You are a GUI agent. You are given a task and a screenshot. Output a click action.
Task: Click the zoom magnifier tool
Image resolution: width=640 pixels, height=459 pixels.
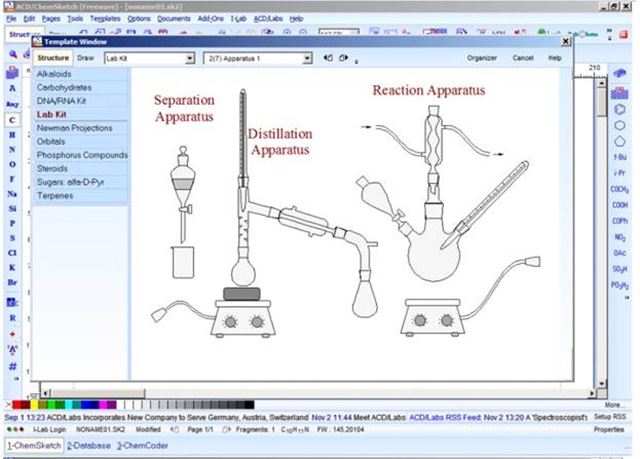tap(13, 54)
